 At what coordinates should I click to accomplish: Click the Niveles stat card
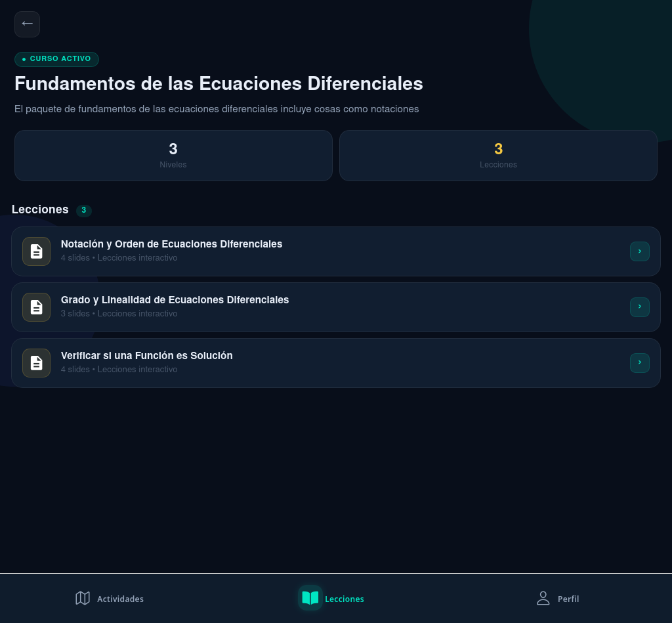pyautogui.click(x=173, y=156)
